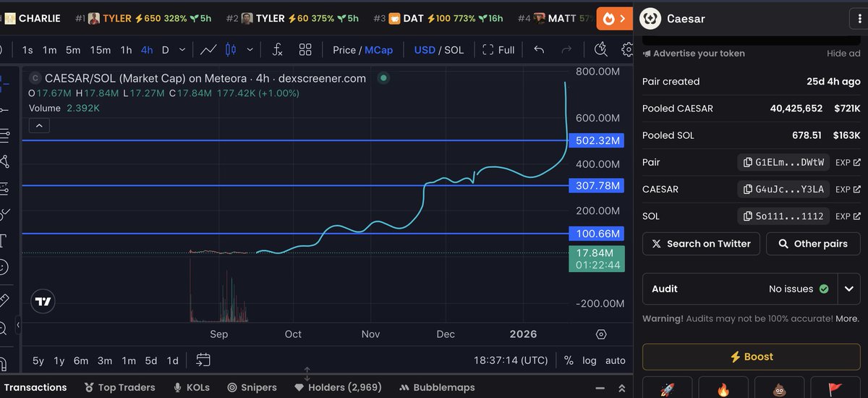Expand the chart type dropdown arrow

250,50
